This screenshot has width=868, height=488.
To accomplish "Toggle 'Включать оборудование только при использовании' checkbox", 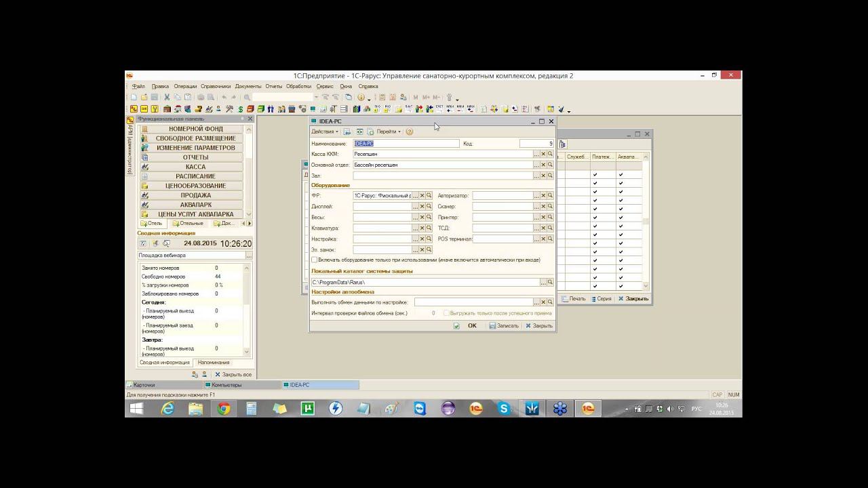I will [x=314, y=260].
